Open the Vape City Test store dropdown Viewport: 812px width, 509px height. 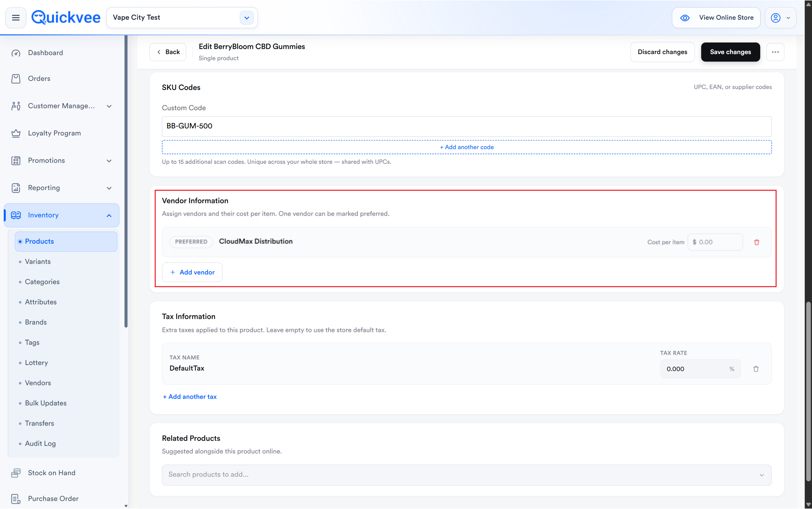247,18
